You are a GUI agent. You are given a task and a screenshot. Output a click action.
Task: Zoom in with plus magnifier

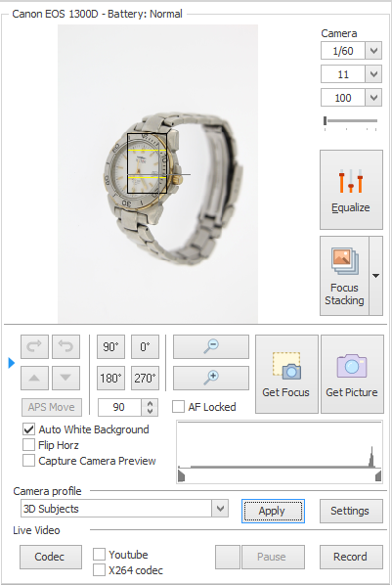point(211,378)
